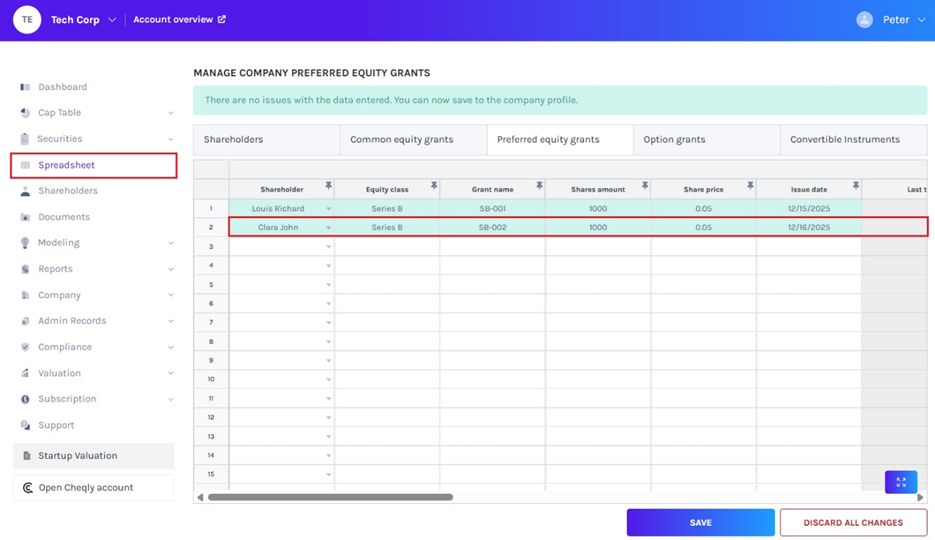Expand the Subscription menu chevron
Viewport: 935px width, 540px height.
pyautogui.click(x=171, y=399)
